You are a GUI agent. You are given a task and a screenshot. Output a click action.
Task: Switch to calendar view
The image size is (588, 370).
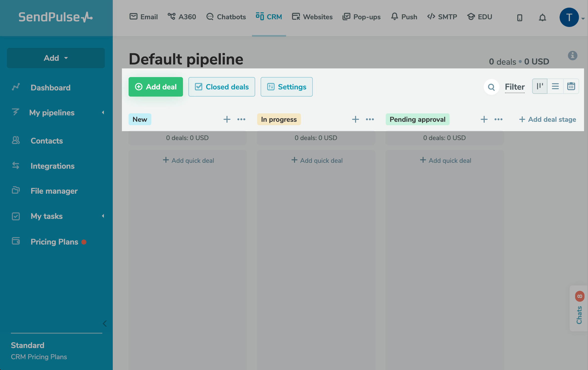pos(571,86)
